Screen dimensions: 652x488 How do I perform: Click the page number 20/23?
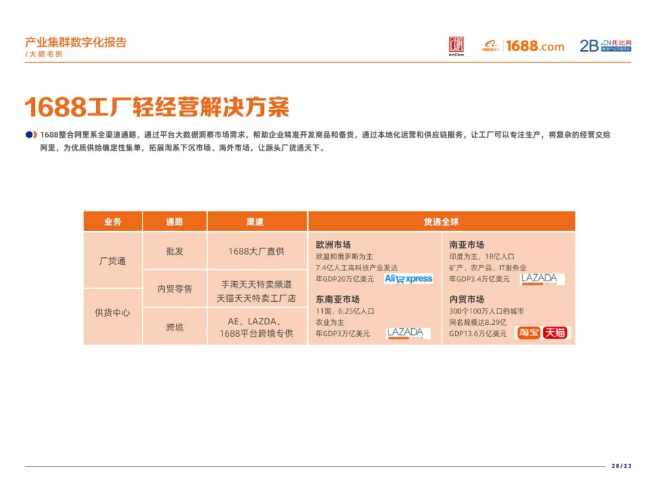pos(621,465)
